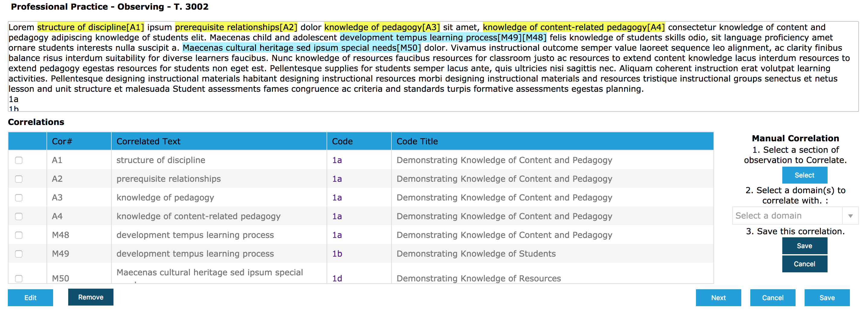The width and height of the screenshot is (868, 314).
Task: Open code link 1a for row A3
Action: 337,198
